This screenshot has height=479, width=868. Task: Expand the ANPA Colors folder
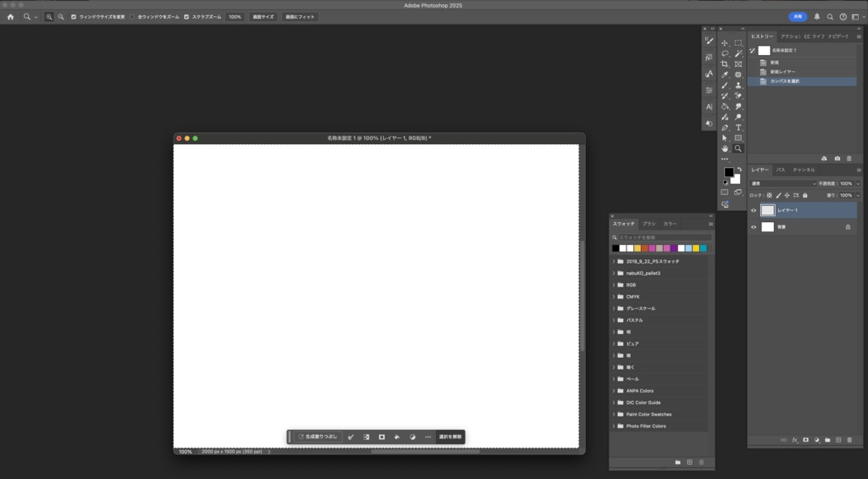(x=614, y=391)
